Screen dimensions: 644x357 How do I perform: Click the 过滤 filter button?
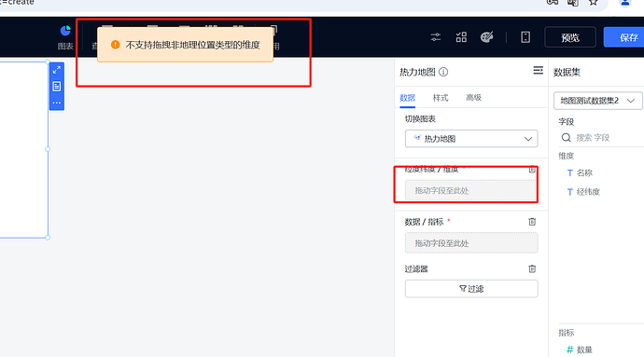point(471,288)
